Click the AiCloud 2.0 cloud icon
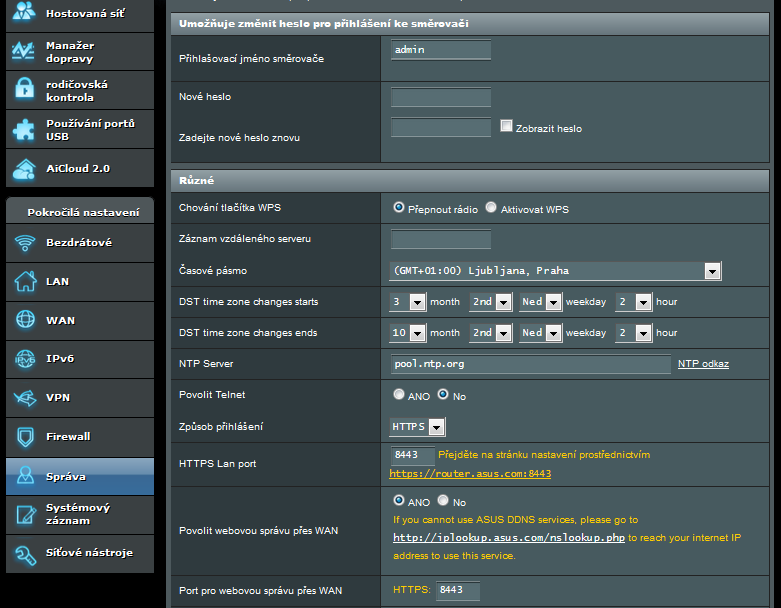Image resolution: width=781 pixels, height=608 pixels. (x=25, y=169)
